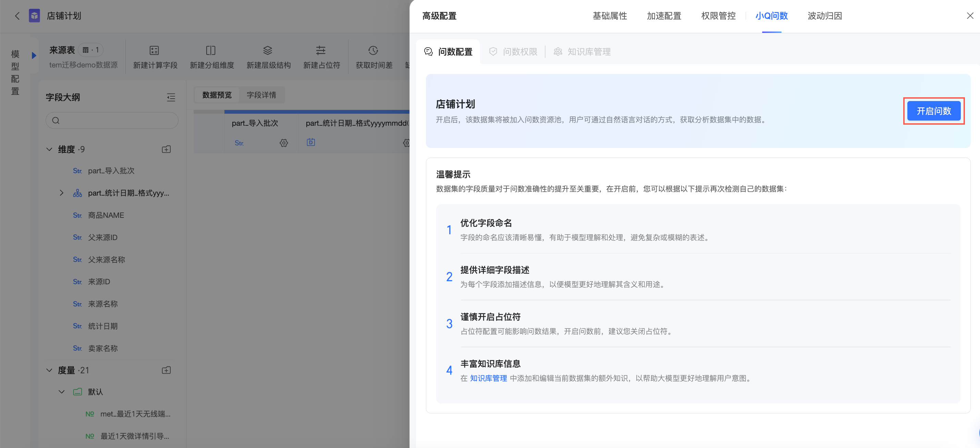This screenshot has height=448, width=980.
Task: Collapse the 默认 folder under 度量
Action: [x=62, y=392]
